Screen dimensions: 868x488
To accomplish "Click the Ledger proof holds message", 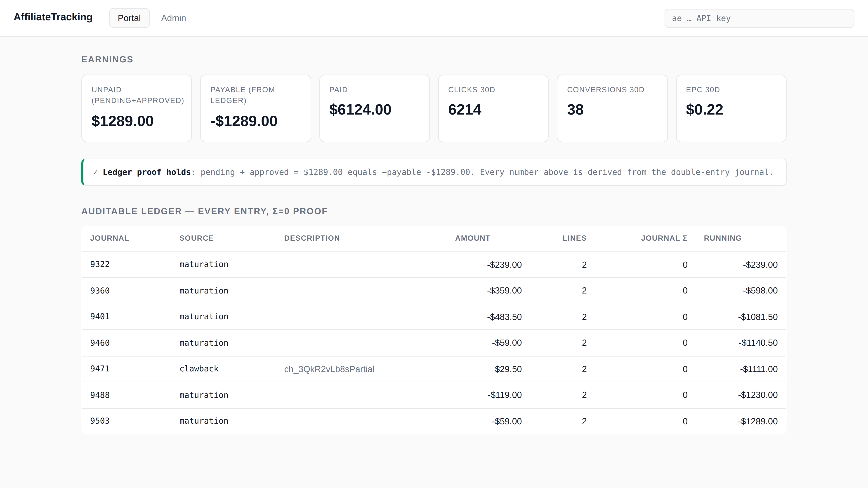I will point(434,172).
